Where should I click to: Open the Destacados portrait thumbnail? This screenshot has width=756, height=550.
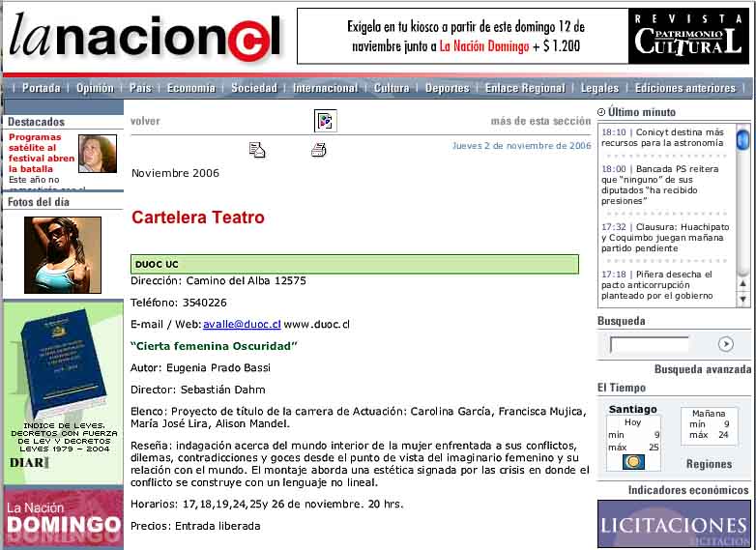(98, 154)
